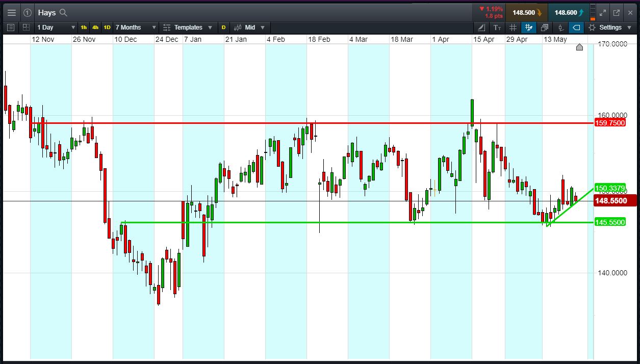Click the green 145.5500 support label
Viewport: 640px width, 364px height.
610,222
